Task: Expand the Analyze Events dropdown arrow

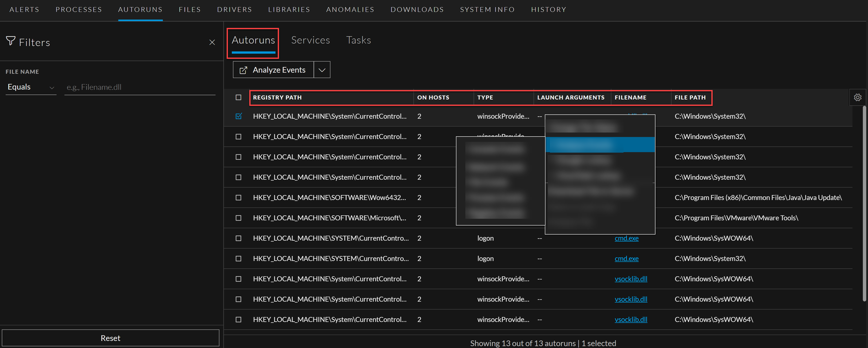Action: click(x=322, y=70)
